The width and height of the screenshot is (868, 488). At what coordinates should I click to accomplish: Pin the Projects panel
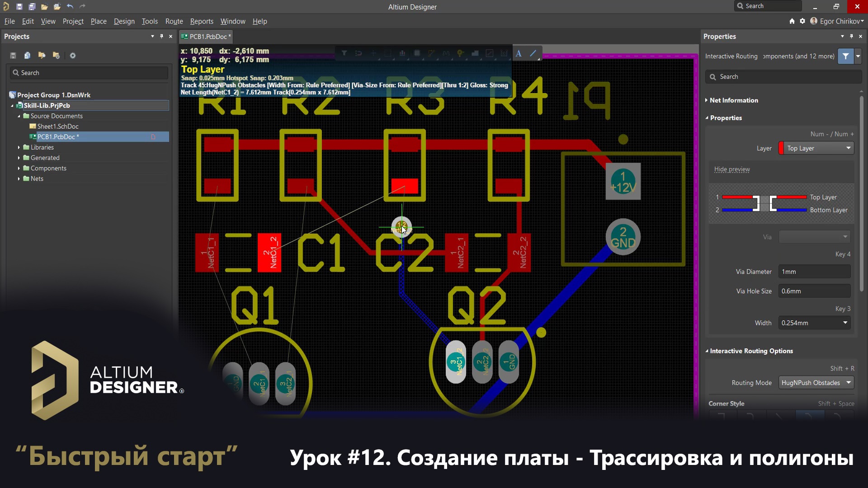pyautogui.click(x=161, y=36)
